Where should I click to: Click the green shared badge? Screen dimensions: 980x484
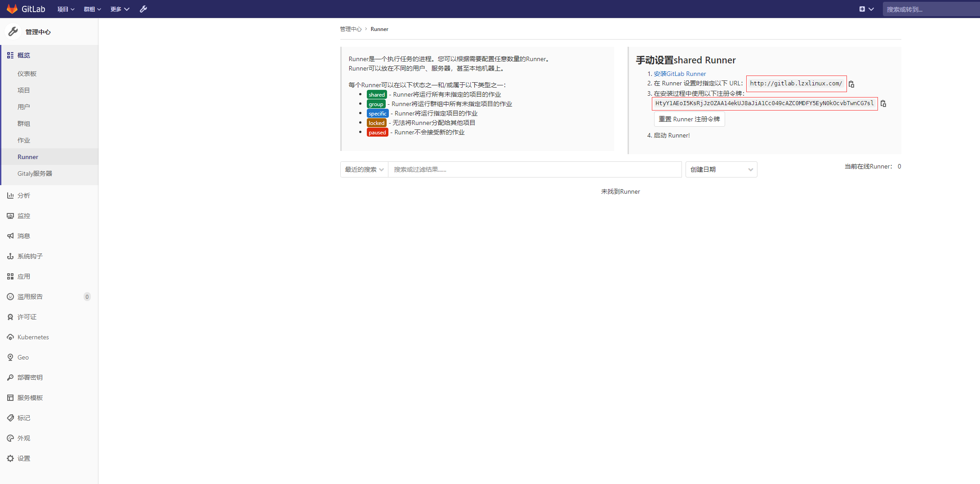[x=377, y=94]
